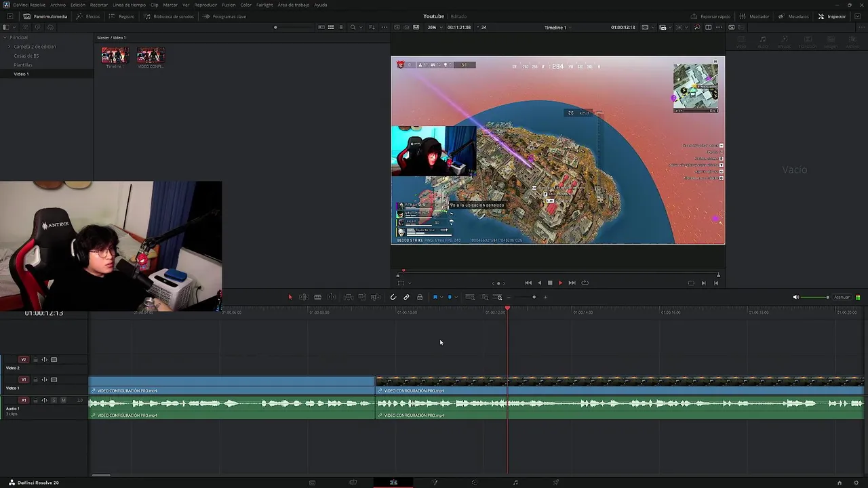Toggle loop playback in the viewer
Viewport: 868px width, 488px height.
(x=585, y=283)
